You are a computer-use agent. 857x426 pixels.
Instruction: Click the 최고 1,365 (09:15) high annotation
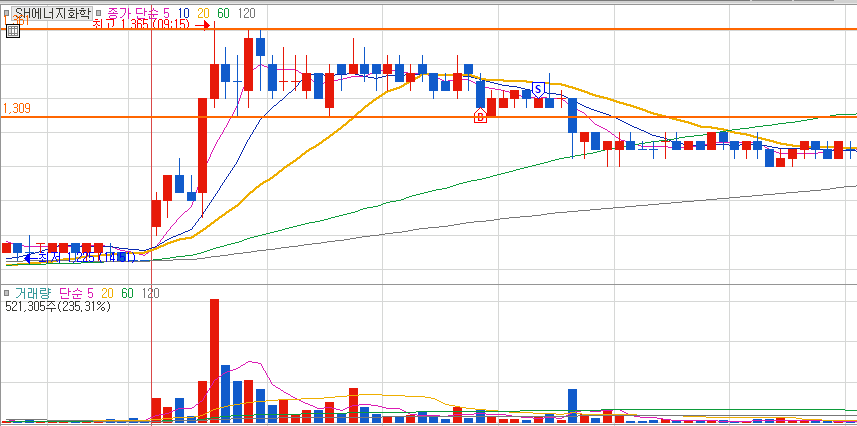150,25
